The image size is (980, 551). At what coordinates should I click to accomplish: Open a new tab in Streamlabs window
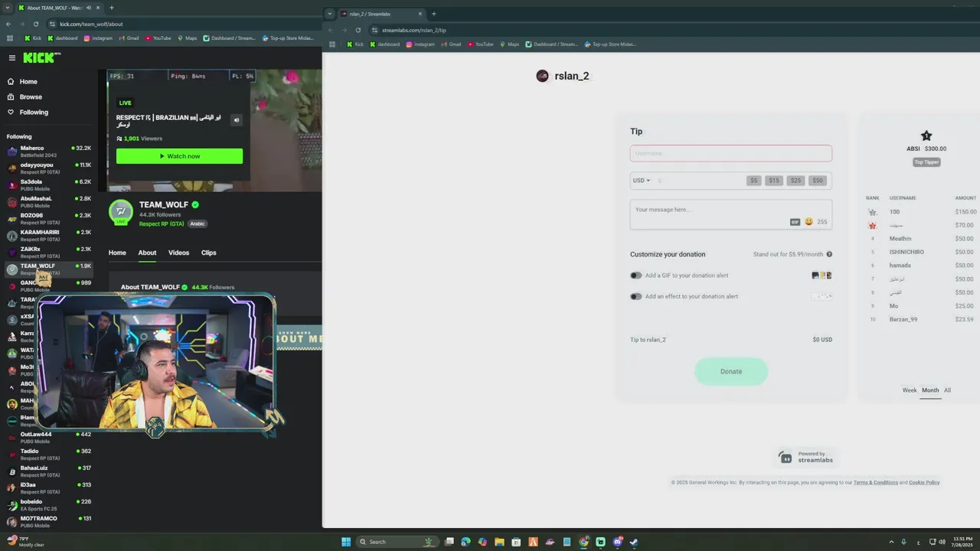[x=433, y=14]
